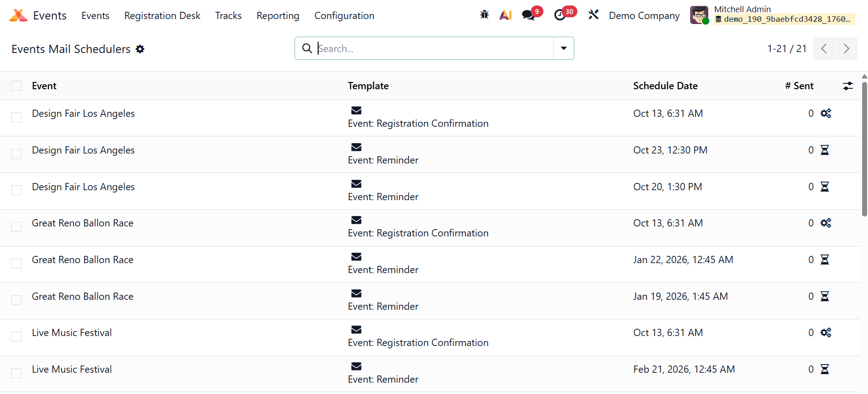Open the conversations chat icon
This screenshot has width=868, height=394.
coord(528,15)
